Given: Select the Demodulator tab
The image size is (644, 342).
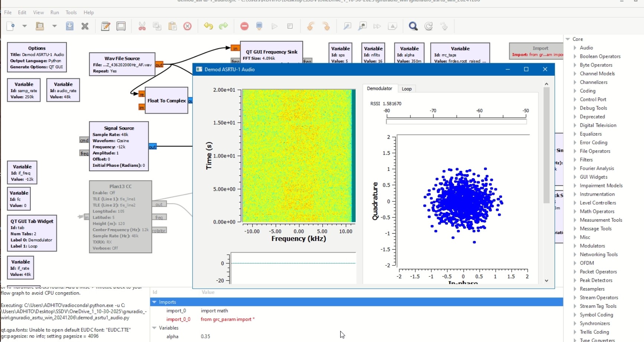Looking at the screenshot, I should pyautogui.click(x=379, y=88).
